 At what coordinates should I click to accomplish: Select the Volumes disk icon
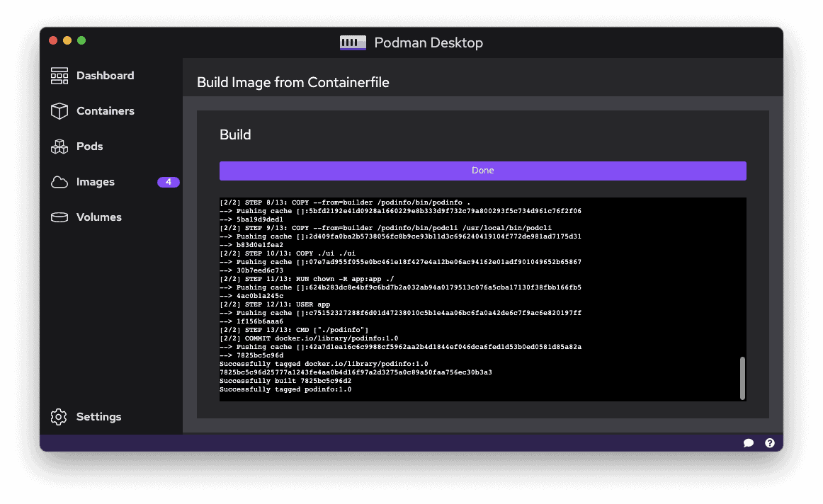point(59,217)
